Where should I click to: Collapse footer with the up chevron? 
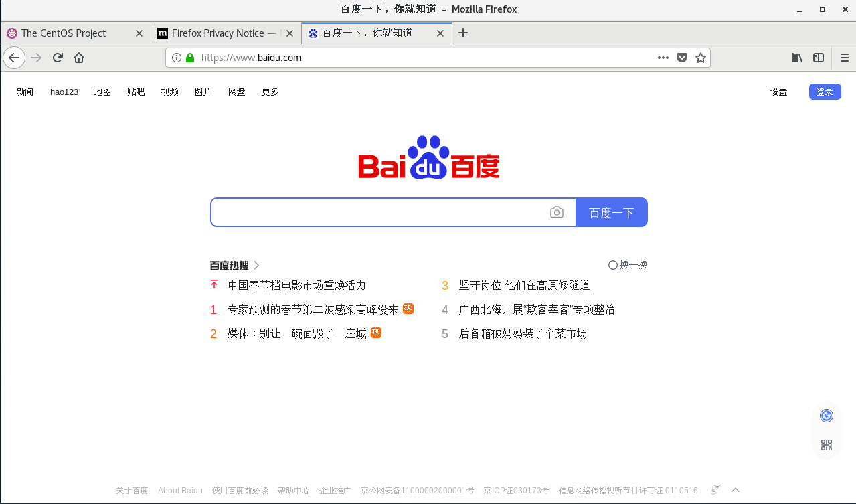tap(736, 490)
